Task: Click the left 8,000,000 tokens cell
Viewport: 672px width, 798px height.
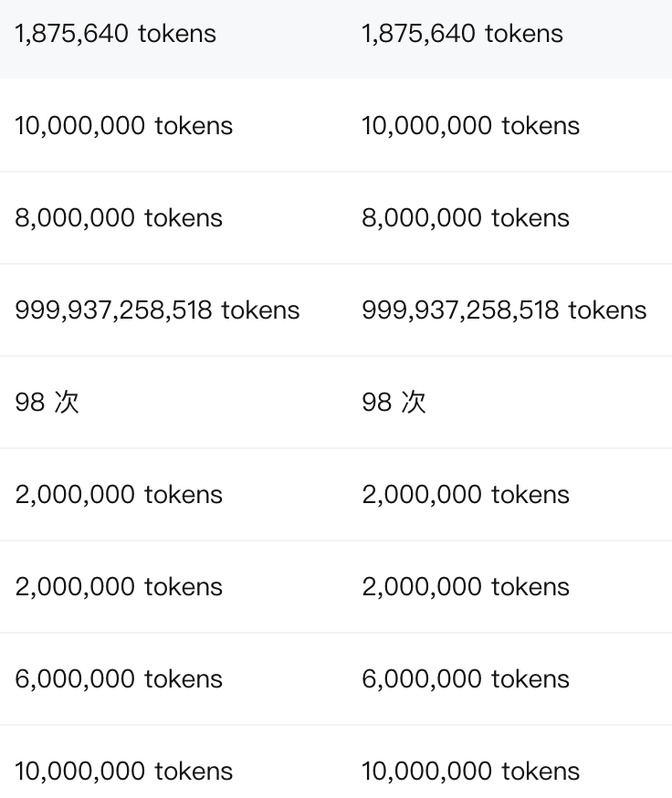Action: 119,218
